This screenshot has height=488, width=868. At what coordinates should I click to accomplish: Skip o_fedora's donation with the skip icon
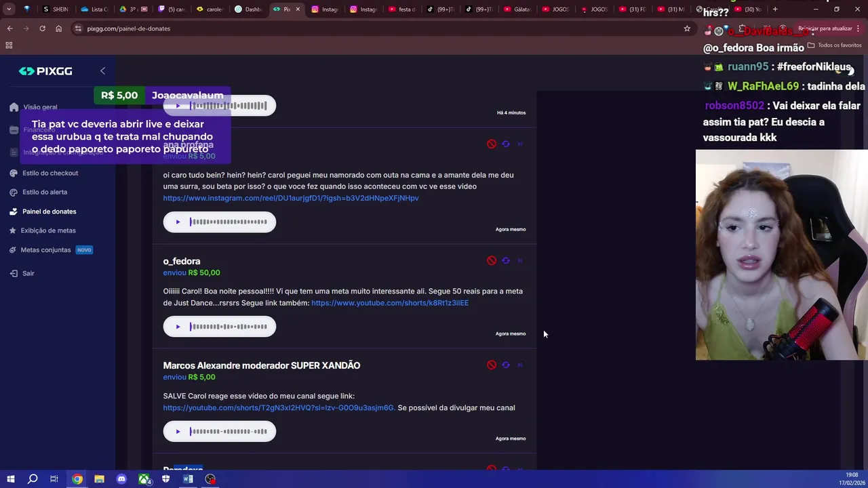520,260
